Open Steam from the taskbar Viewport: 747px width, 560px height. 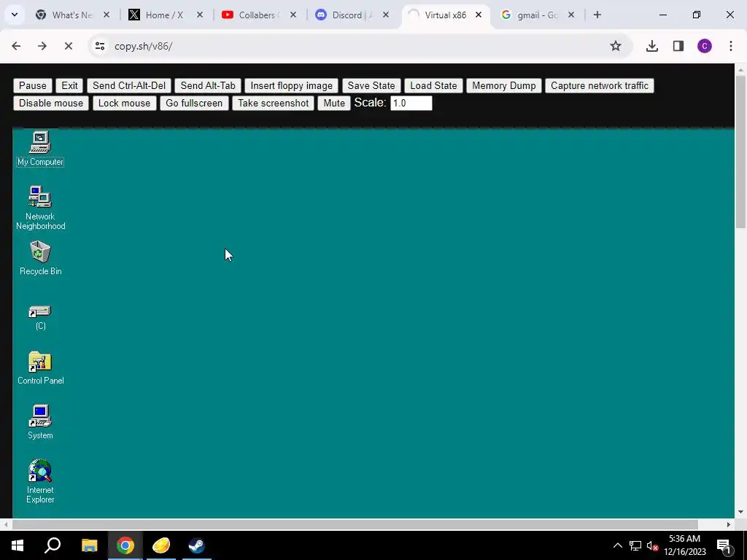coord(196,545)
